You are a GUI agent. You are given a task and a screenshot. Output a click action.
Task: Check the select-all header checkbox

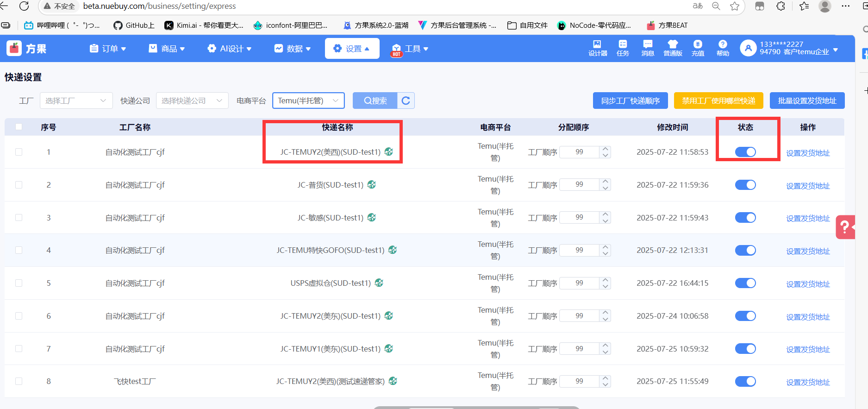(x=19, y=127)
